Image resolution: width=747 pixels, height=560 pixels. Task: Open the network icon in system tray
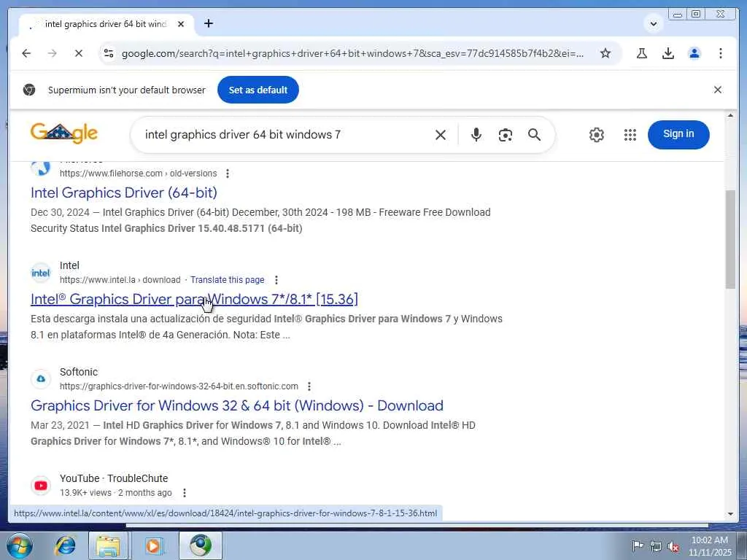[x=656, y=545]
